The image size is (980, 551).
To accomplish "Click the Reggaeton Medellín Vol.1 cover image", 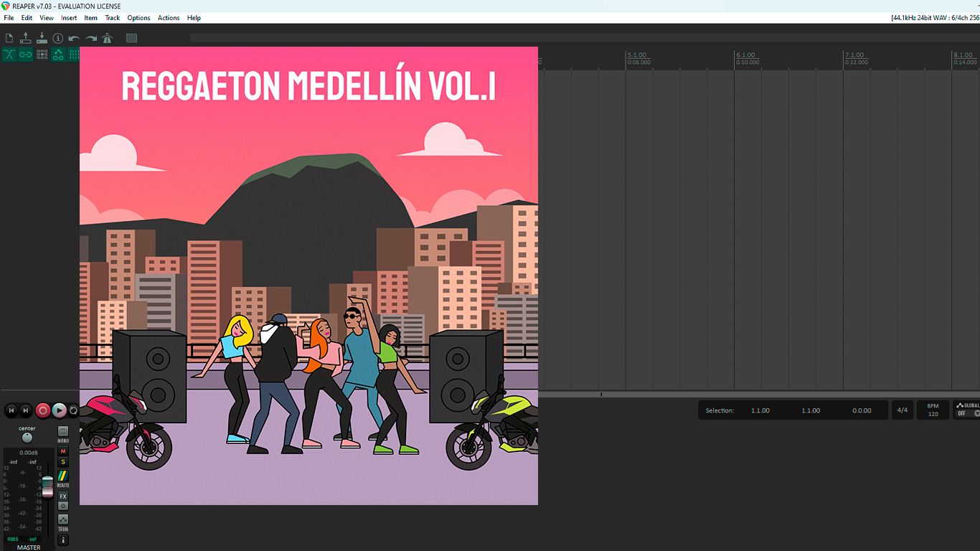I will tap(308, 275).
